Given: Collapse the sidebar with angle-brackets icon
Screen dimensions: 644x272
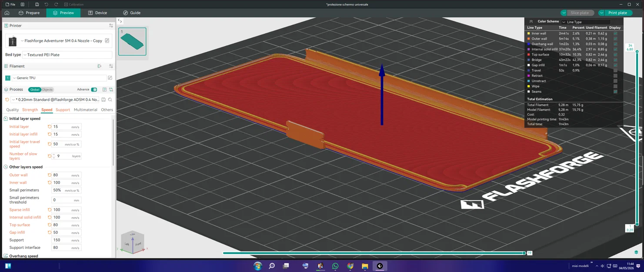Looking at the screenshot, I should point(120,20).
